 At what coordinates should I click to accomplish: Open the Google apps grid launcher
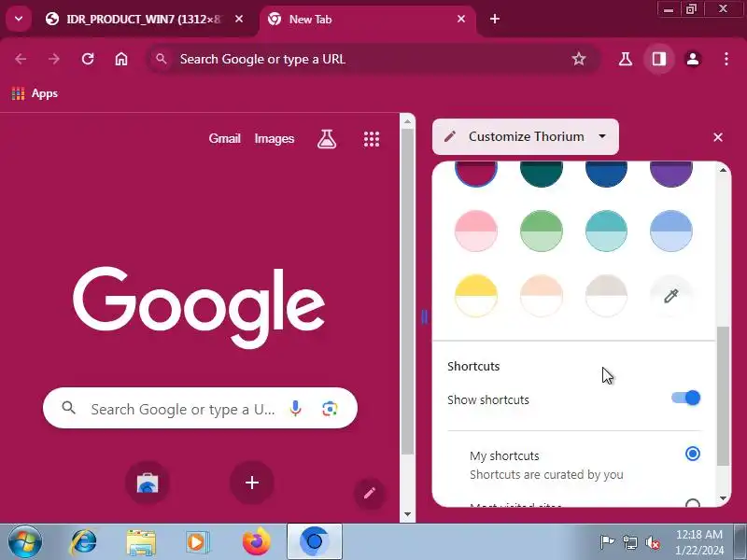(x=372, y=139)
